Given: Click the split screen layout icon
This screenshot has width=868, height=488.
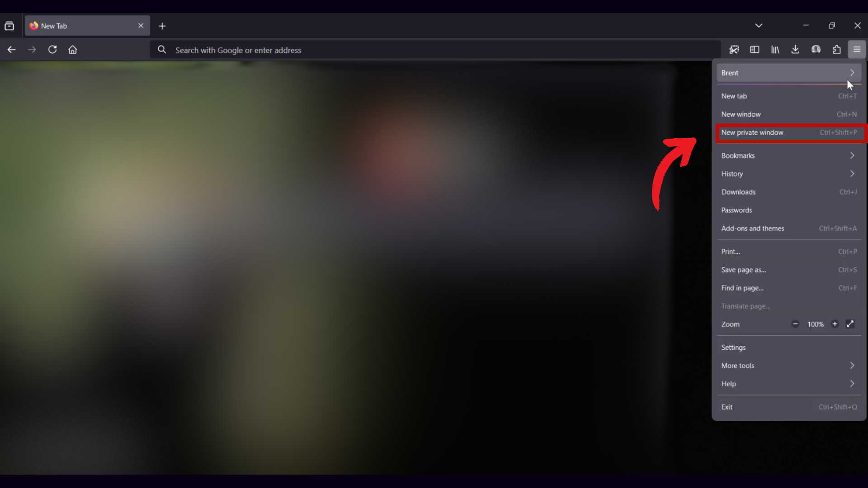Looking at the screenshot, I should point(754,49).
